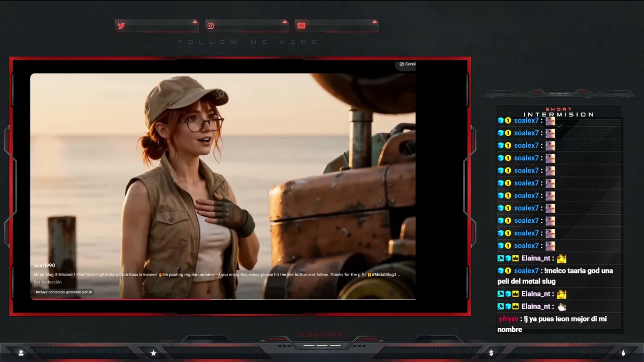Click the 'INTERMISION' chat header text
The width and height of the screenshot is (644, 362).
coord(558,115)
